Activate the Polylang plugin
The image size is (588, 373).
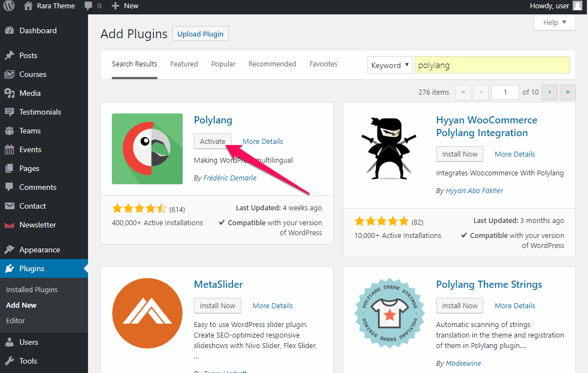pyautogui.click(x=213, y=141)
